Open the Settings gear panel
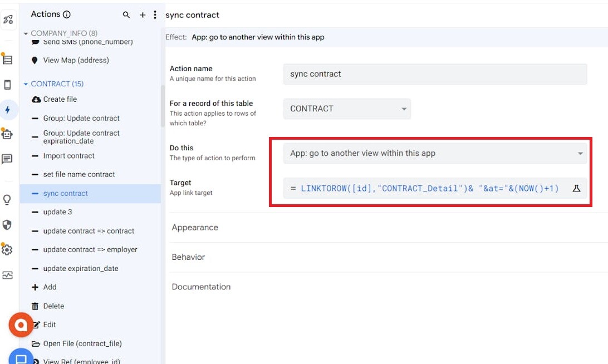The height and width of the screenshot is (364, 608). [8, 250]
